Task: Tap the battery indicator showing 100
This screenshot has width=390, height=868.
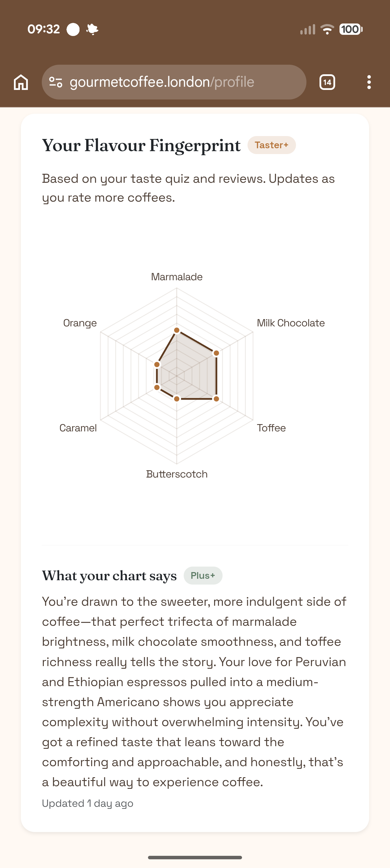Action: point(350,30)
